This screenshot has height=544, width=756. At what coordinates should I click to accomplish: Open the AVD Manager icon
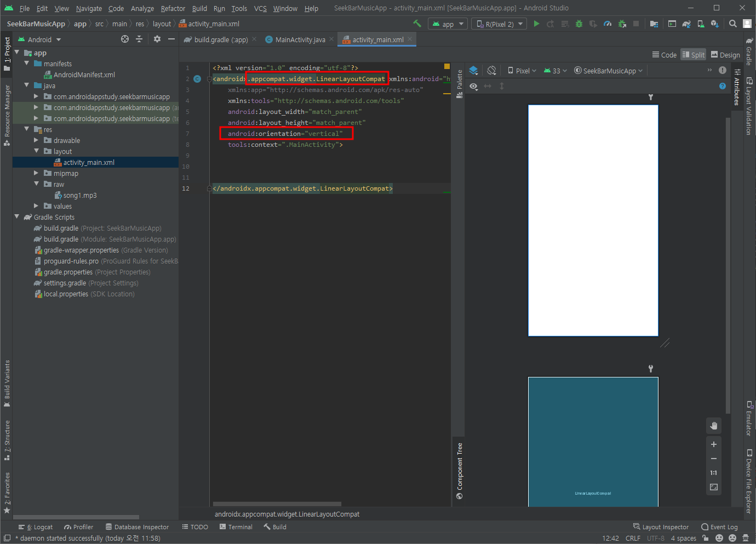(x=701, y=24)
